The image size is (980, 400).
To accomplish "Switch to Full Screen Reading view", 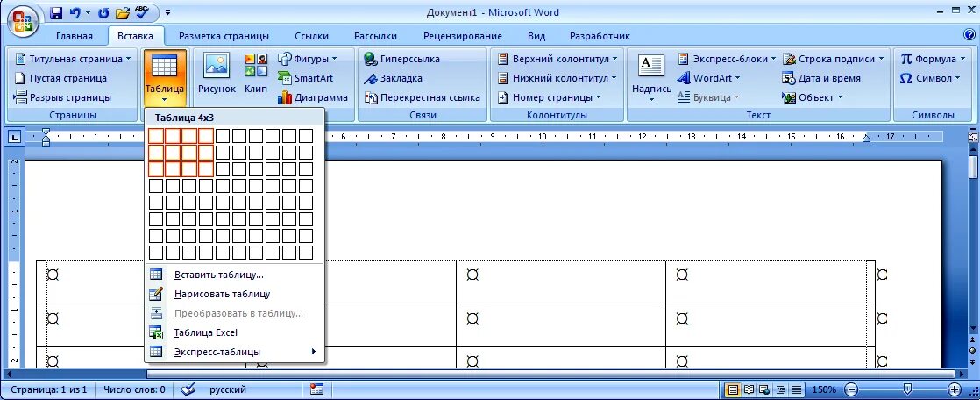I will pyautogui.click(x=749, y=390).
